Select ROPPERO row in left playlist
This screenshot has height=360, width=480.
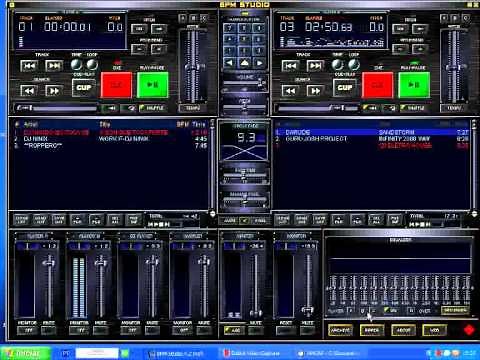pos(110,145)
